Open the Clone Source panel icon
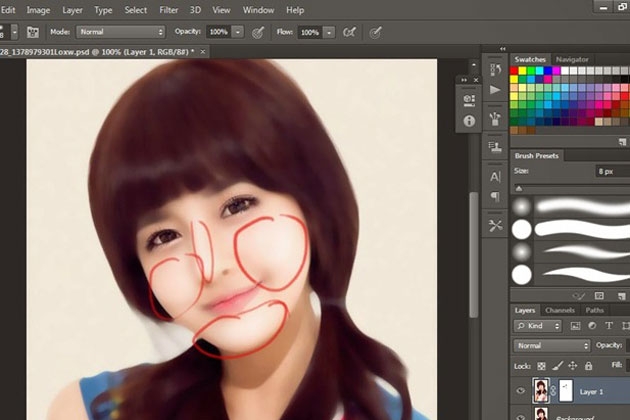This screenshot has width=630, height=420. (x=495, y=147)
